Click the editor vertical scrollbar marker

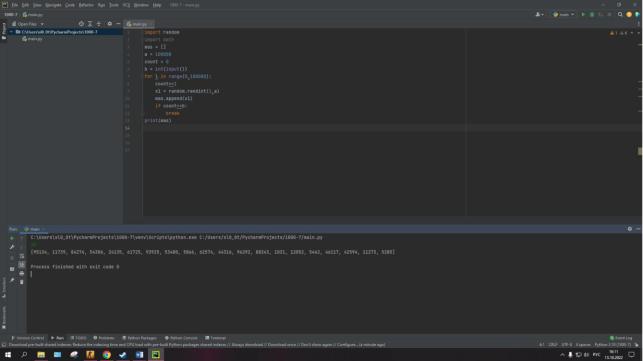[640, 151]
